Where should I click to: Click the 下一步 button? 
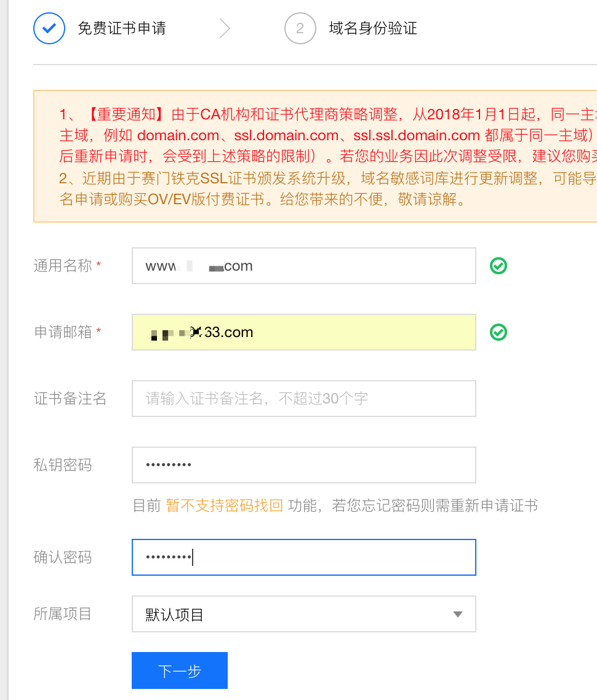179,671
